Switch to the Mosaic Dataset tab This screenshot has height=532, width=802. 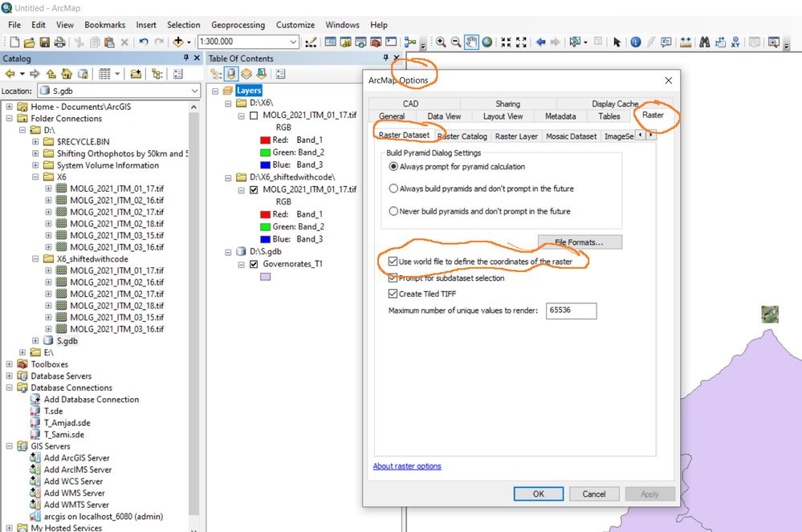[x=571, y=136]
